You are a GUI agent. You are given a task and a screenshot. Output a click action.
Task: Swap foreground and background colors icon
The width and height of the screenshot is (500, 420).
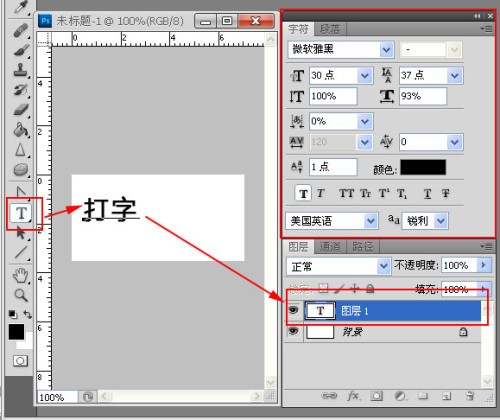[x=27, y=314]
